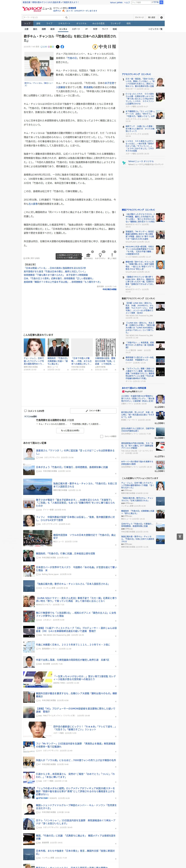The image size is (186, 868).
Task: Click the web search magnifier button
Action: pos(161,2)
